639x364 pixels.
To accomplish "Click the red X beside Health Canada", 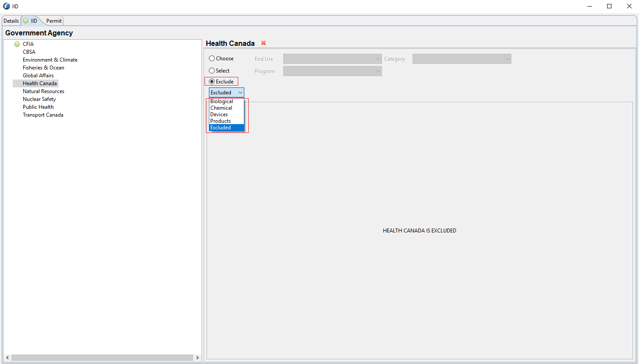I will pos(264,43).
